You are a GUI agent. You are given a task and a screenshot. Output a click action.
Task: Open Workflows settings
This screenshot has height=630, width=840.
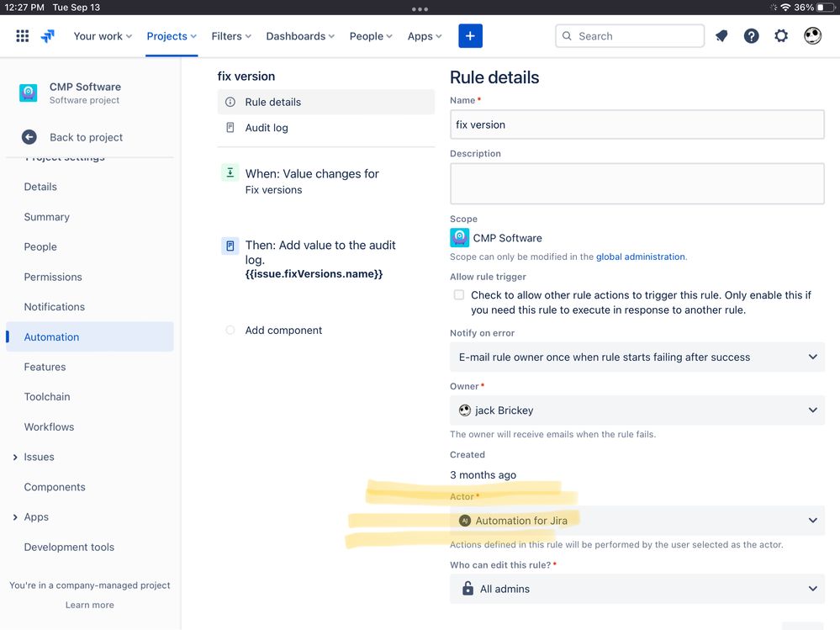pos(50,427)
